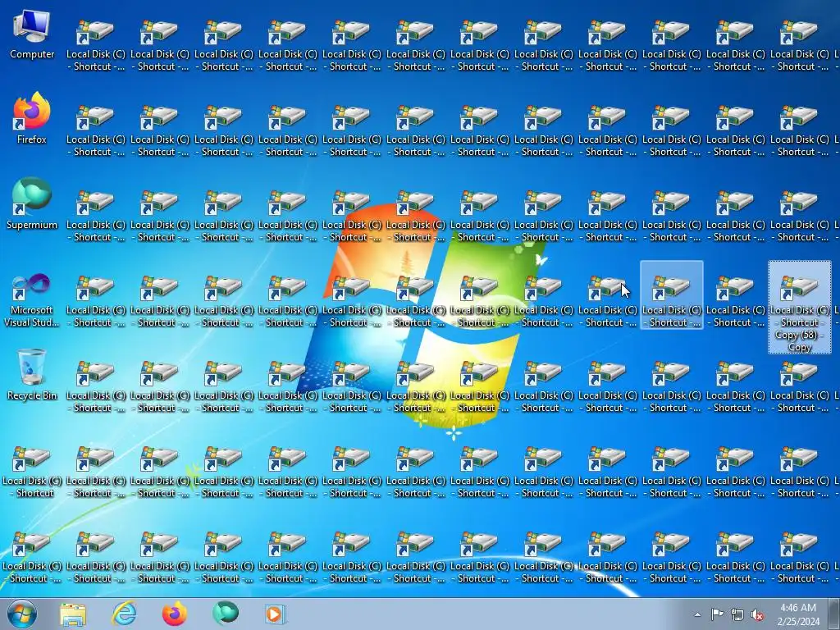The height and width of the screenshot is (630, 840).
Task: Launch Supermium from the taskbar
Action: click(226, 614)
